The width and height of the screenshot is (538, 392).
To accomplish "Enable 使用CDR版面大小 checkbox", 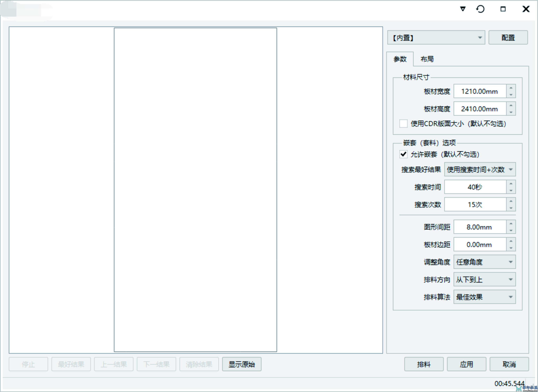I will pyautogui.click(x=403, y=123).
